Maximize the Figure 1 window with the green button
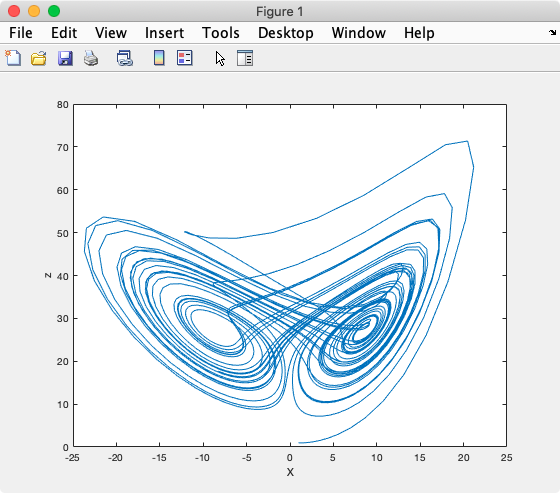 point(54,11)
